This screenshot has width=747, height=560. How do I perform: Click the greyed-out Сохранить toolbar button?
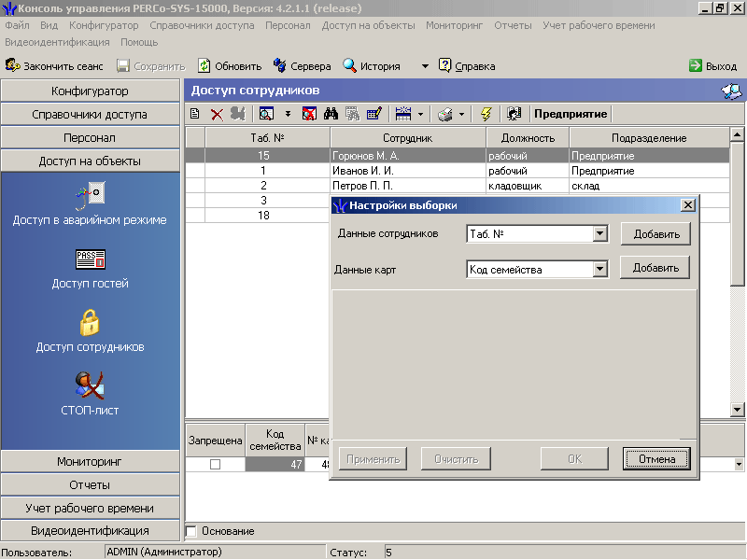coord(150,65)
